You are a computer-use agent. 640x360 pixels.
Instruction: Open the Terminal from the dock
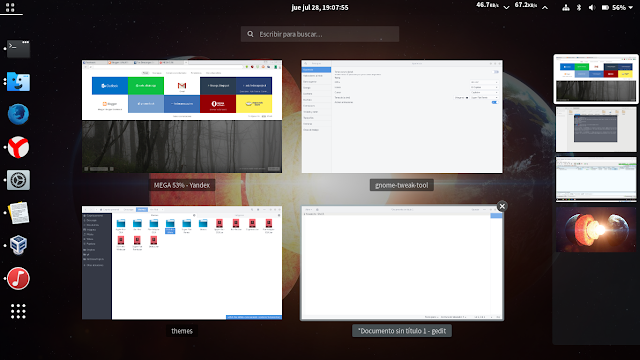pyautogui.click(x=18, y=49)
